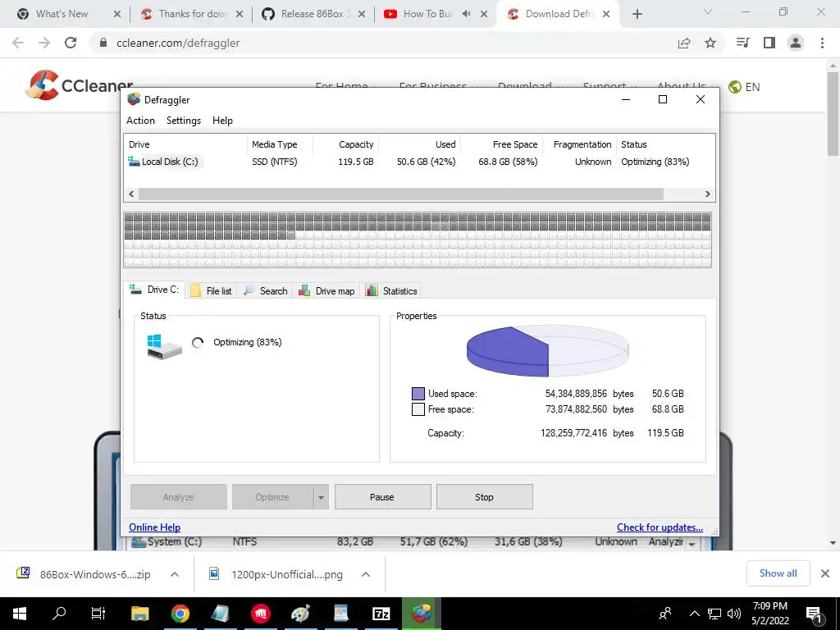
Task: Open the Action menu in Defraggler
Action: pos(140,121)
